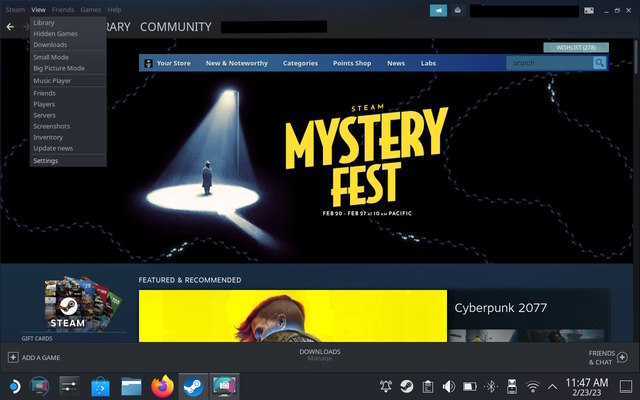The image size is (640, 400).
Task: Click the page vertical scrollbar
Action: pyautogui.click(x=636, y=57)
